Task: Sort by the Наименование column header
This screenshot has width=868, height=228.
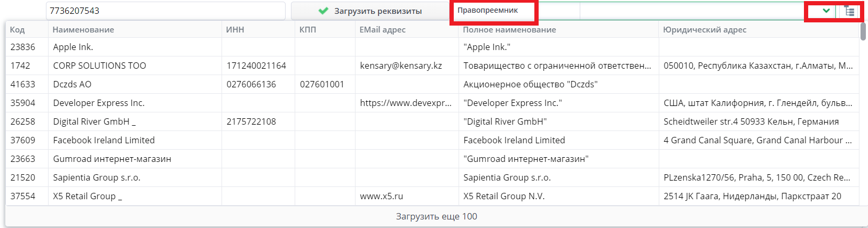Action: (83, 30)
